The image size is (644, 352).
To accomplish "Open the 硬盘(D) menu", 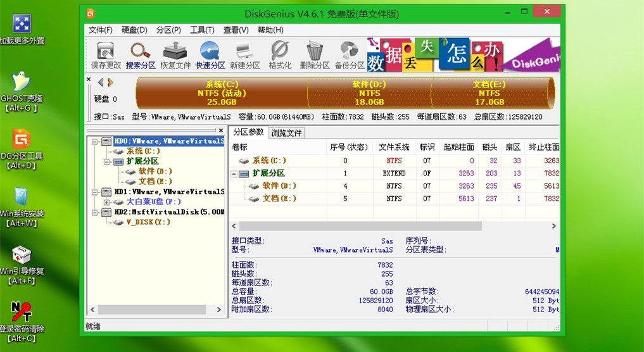I will click(x=134, y=30).
